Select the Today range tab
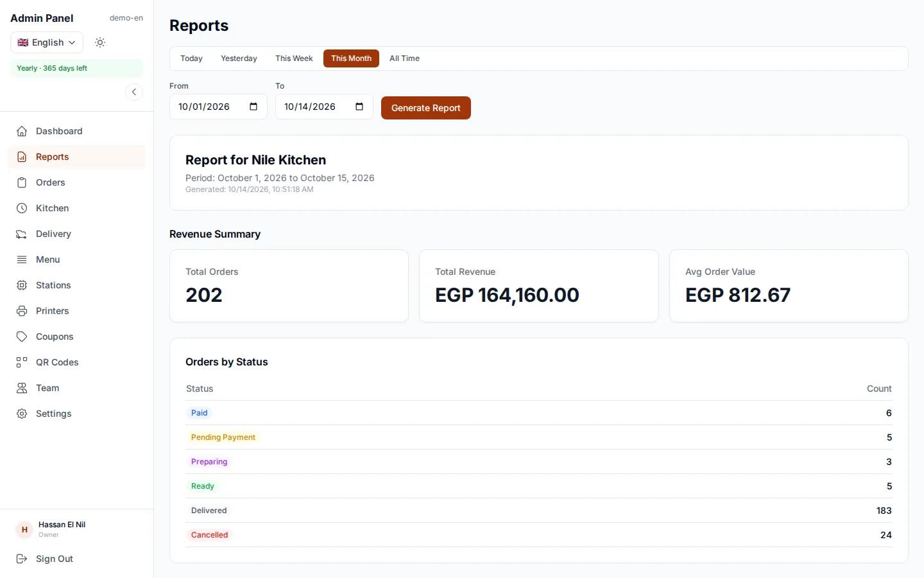Image resolution: width=924 pixels, height=578 pixels. pyautogui.click(x=191, y=58)
